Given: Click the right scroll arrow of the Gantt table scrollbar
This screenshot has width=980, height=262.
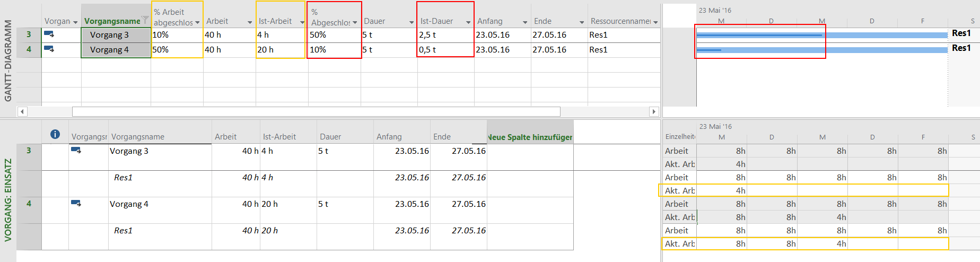Looking at the screenshot, I should point(653,111).
